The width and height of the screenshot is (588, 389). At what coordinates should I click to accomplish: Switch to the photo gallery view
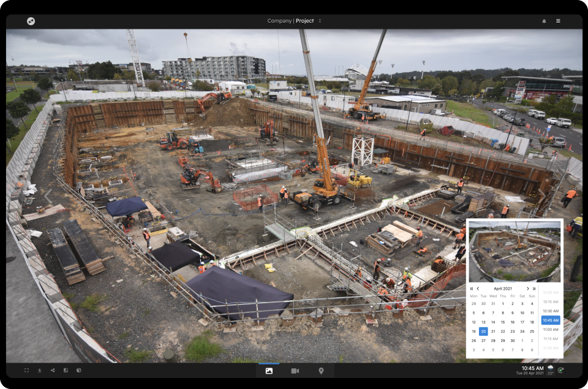269,370
